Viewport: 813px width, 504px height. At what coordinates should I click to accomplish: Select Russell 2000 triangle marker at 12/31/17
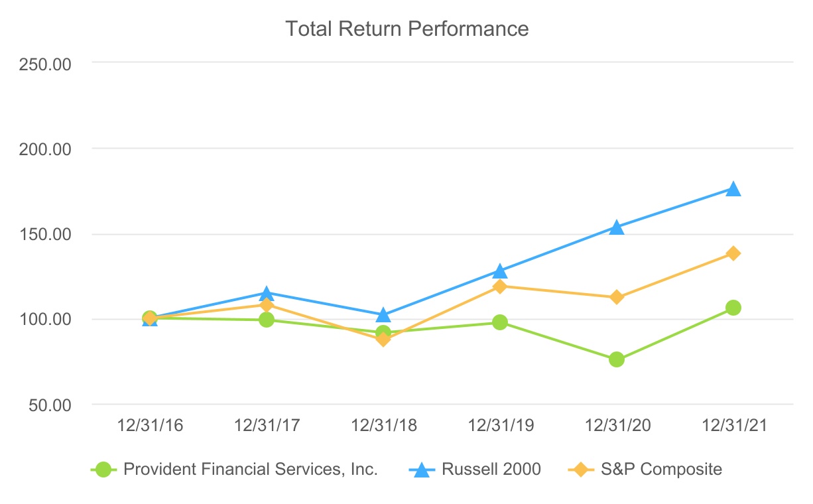click(x=266, y=293)
